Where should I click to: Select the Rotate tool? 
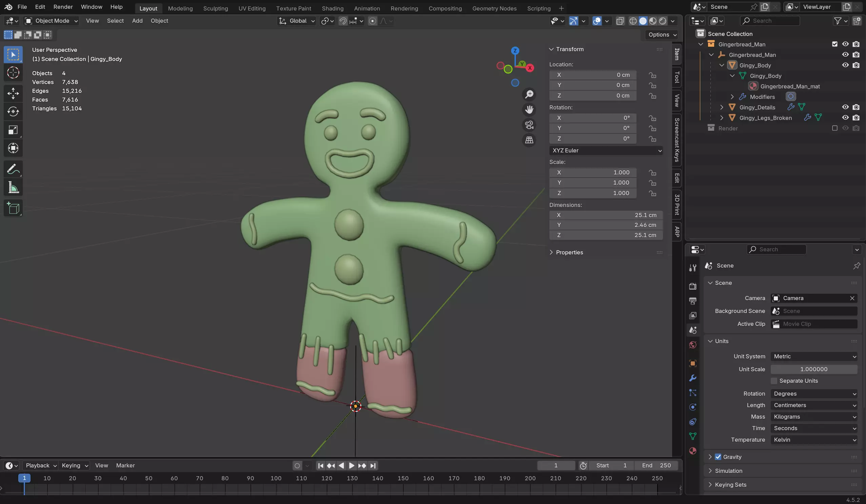pos(13,111)
